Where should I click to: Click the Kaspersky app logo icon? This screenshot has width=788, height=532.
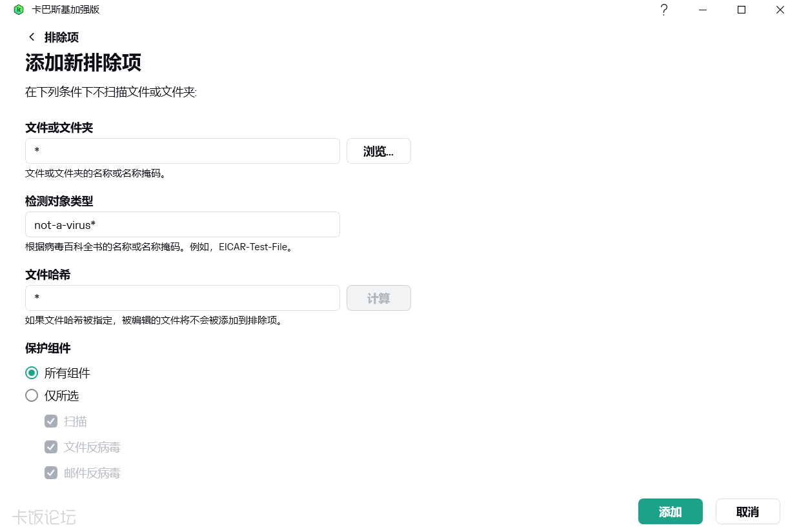click(x=18, y=10)
